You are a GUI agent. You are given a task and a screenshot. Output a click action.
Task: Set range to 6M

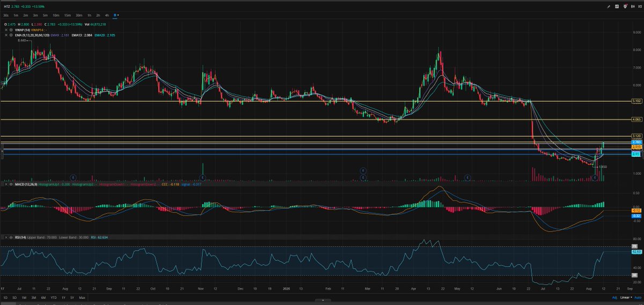(43, 297)
